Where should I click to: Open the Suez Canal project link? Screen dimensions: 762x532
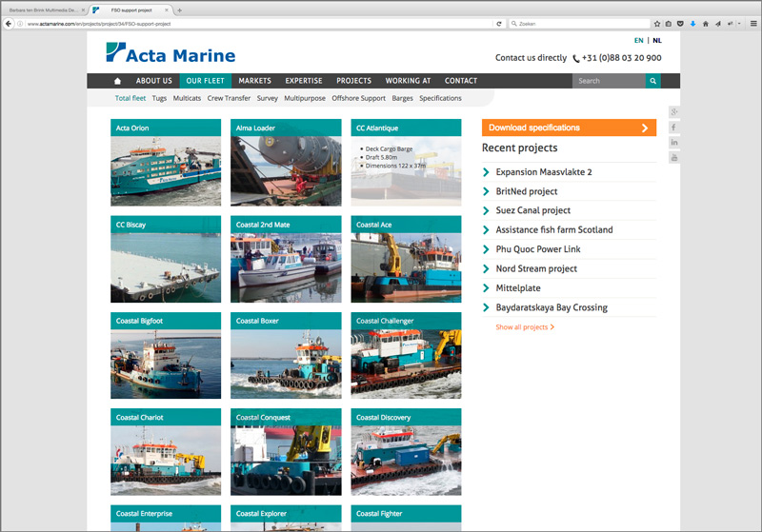532,210
